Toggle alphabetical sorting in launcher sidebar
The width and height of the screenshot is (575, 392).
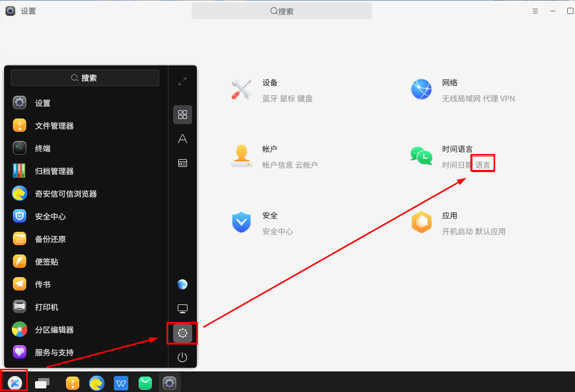[182, 139]
